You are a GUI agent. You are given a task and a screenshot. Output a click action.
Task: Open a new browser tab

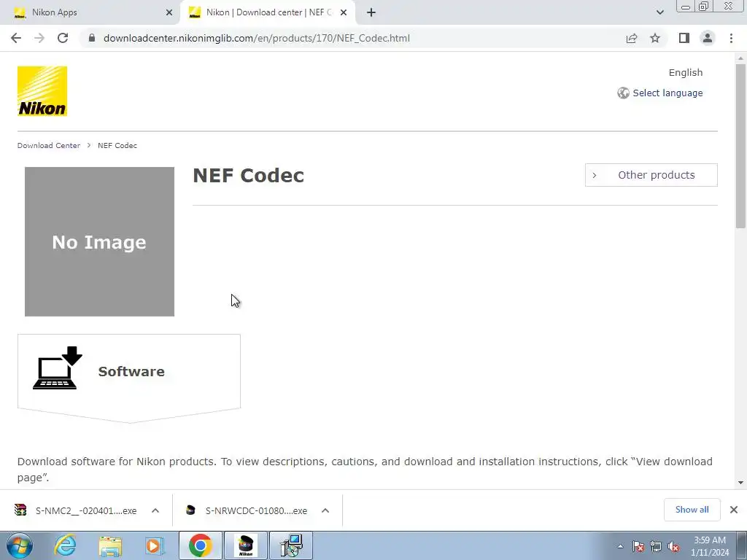tap(371, 12)
